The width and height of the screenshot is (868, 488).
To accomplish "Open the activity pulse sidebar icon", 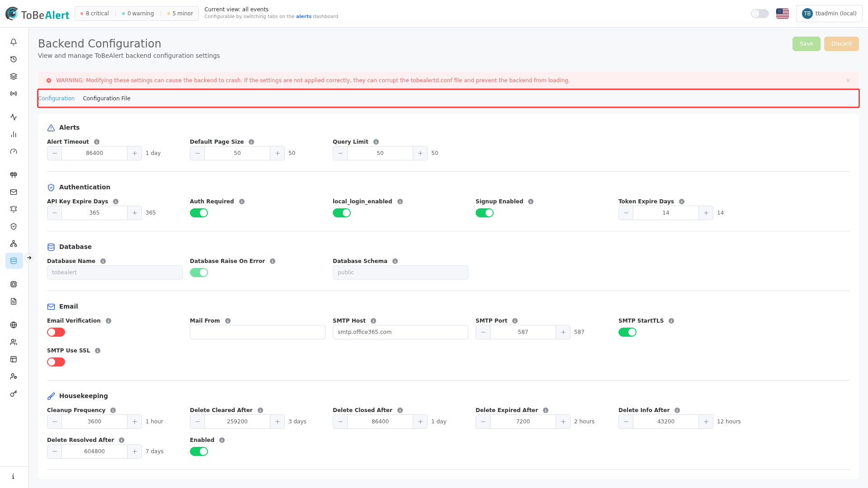I will coord(14,117).
